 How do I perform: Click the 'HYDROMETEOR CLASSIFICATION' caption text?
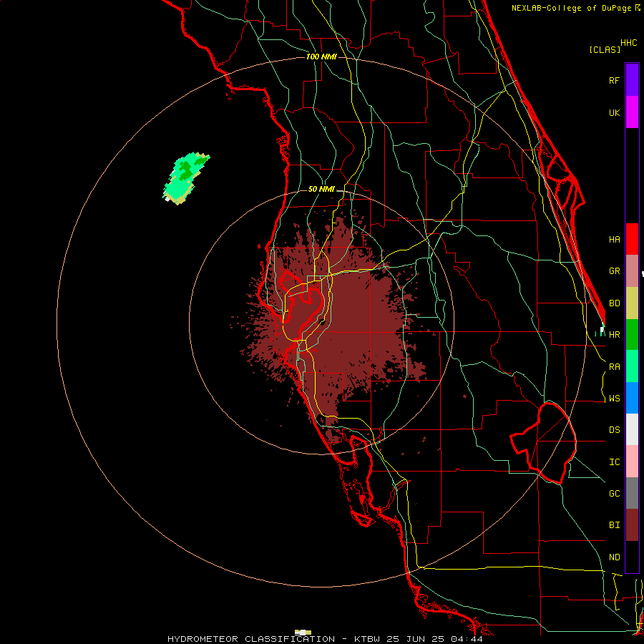pyautogui.click(x=251, y=639)
